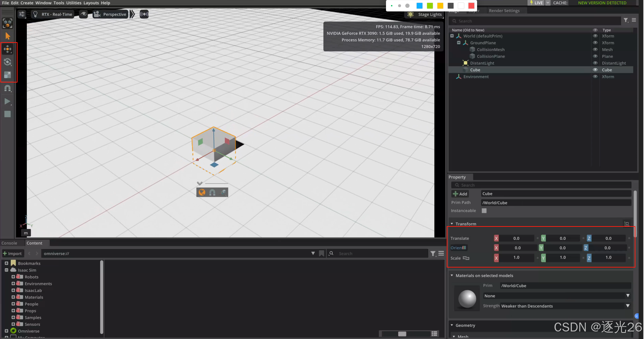The width and height of the screenshot is (644, 339).
Task: Adjust the Content thumbnail size slider
Action: 402,334
